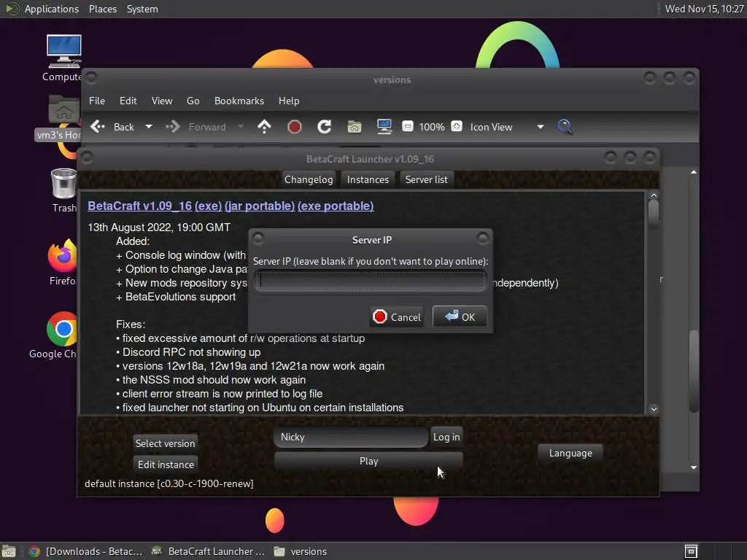The height and width of the screenshot is (560, 747).
Task: Open Back history dropdown arrow
Action: (149, 127)
